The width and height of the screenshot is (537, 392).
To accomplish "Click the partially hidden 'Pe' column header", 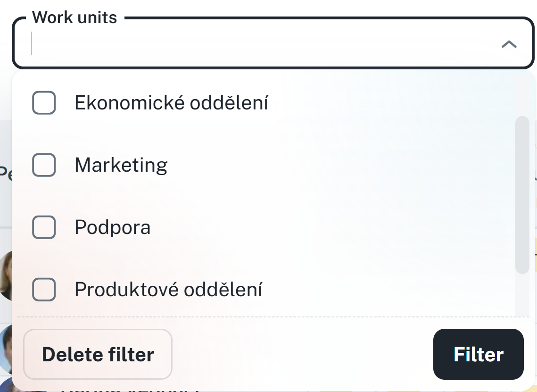I will coord(6,174).
